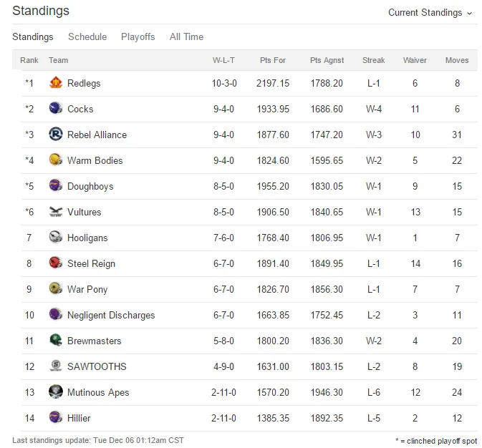Image resolution: width=482 pixels, height=448 pixels.
Task: Select the Standings tab
Action: pyautogui.click(x=32, y=37)
